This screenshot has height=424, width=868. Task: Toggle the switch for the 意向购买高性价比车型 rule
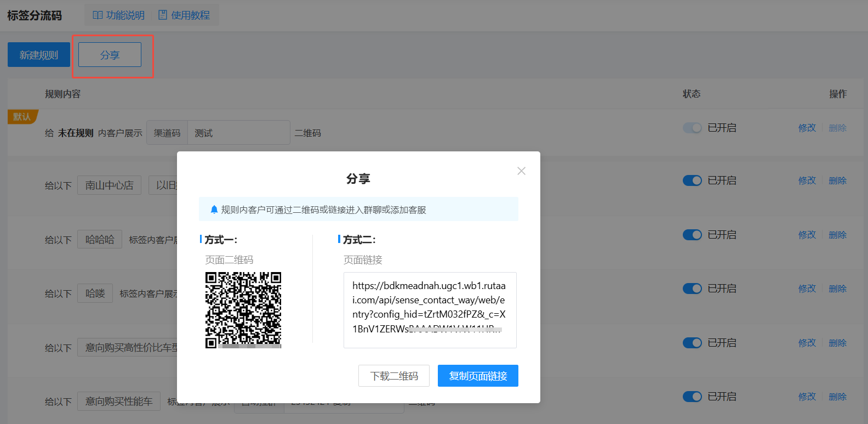pyautogui.click(x=692, y=343)
